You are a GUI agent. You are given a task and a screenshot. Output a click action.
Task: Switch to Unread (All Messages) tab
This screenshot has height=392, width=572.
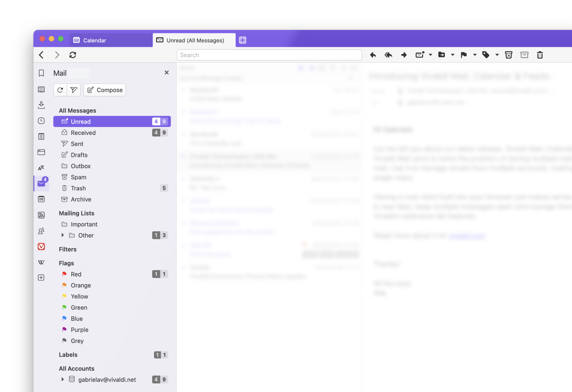pyautogui.click(x=194, y=40)
